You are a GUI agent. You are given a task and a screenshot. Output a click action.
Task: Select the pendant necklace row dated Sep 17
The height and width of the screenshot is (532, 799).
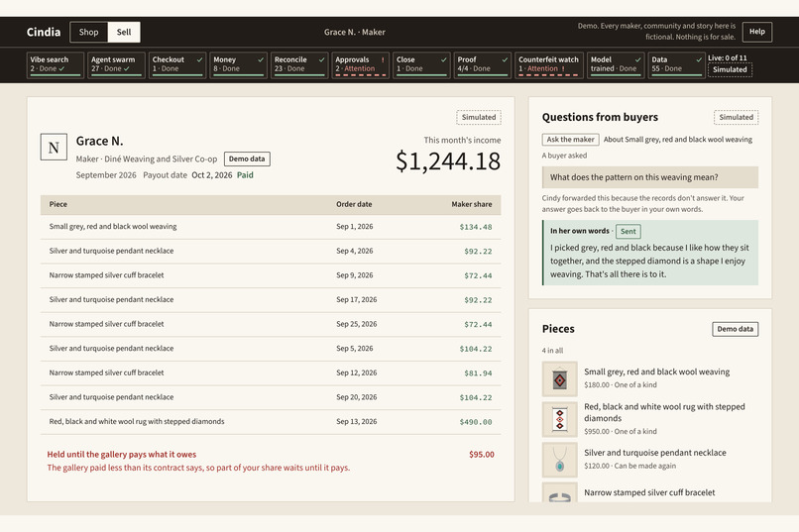[x=271, y=300]
